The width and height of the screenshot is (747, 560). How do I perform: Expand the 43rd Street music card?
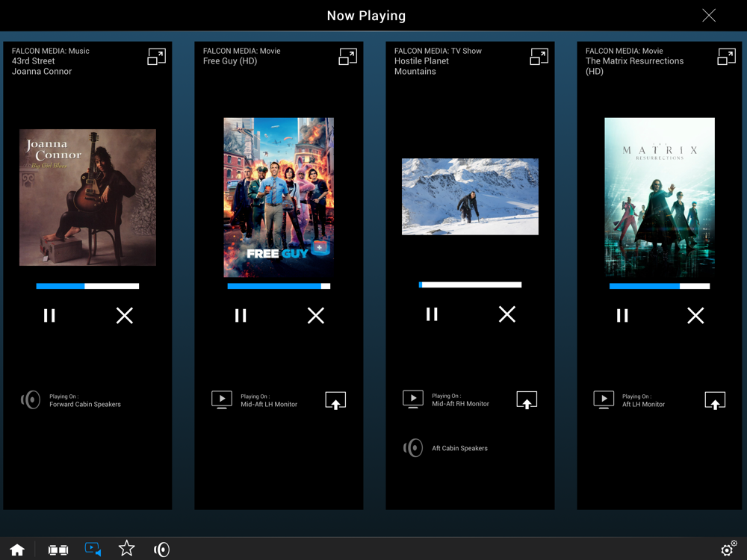156,57
